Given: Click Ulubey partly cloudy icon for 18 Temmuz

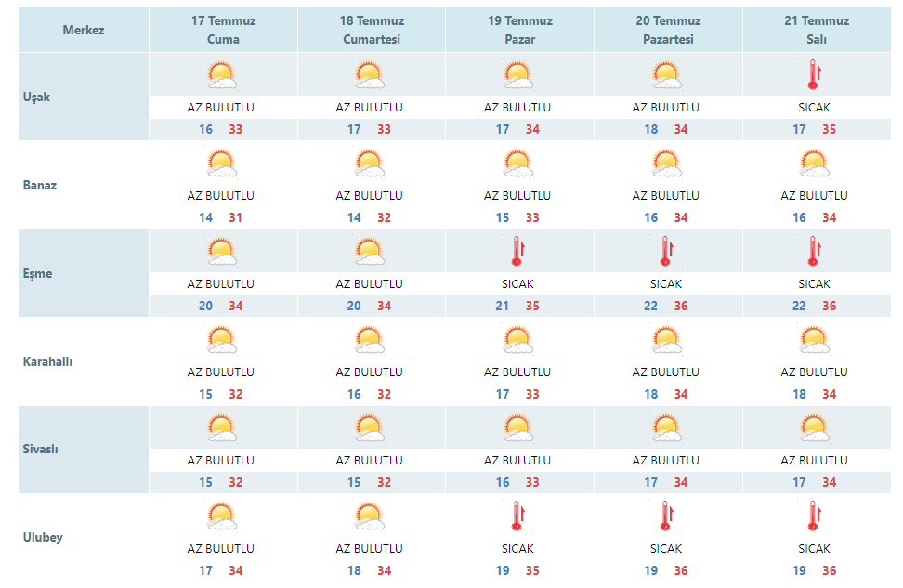Looking at the screenshot, I should pyautogui.click(x=369, y=516).
